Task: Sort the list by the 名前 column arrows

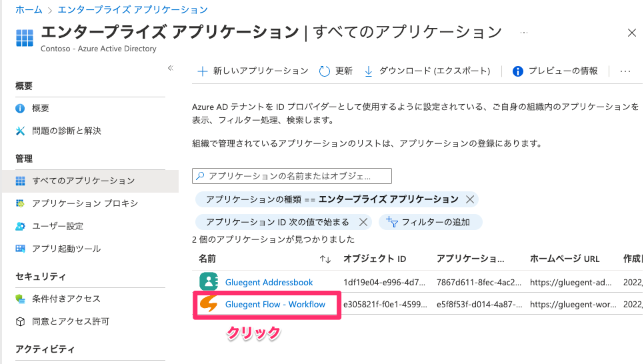Action: [325, 259]
